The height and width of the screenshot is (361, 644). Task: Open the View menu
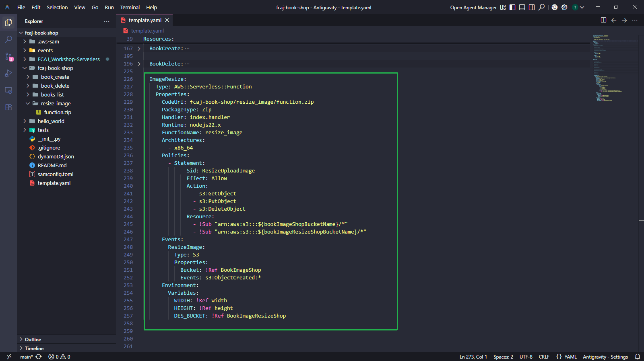80,7
